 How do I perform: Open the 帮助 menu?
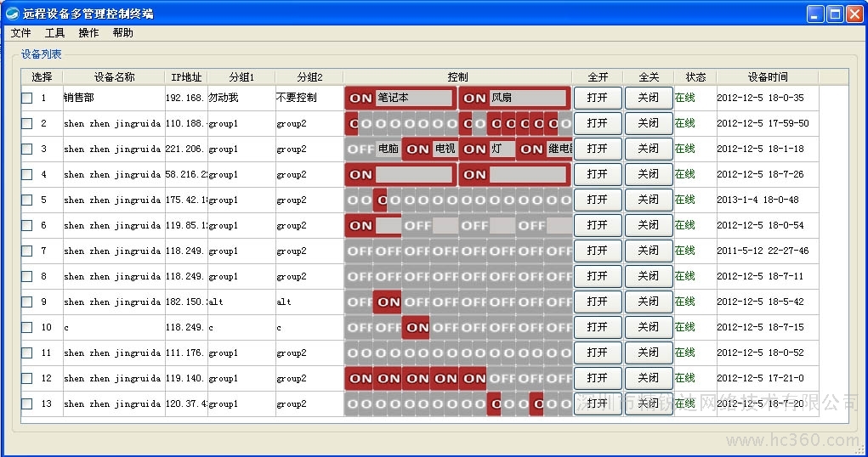click(123, 33)
